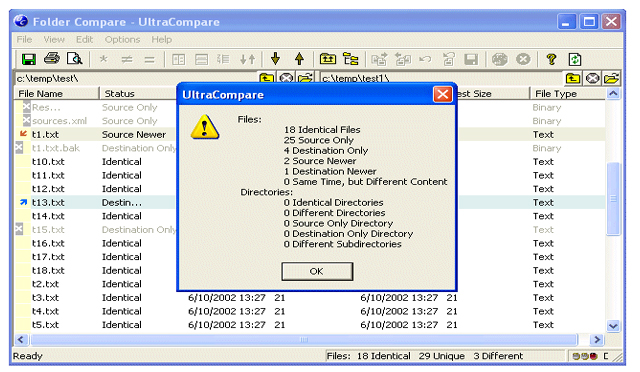Select the t5.txt file row
This screenshot has width=640, height=372.
point(310,325)
